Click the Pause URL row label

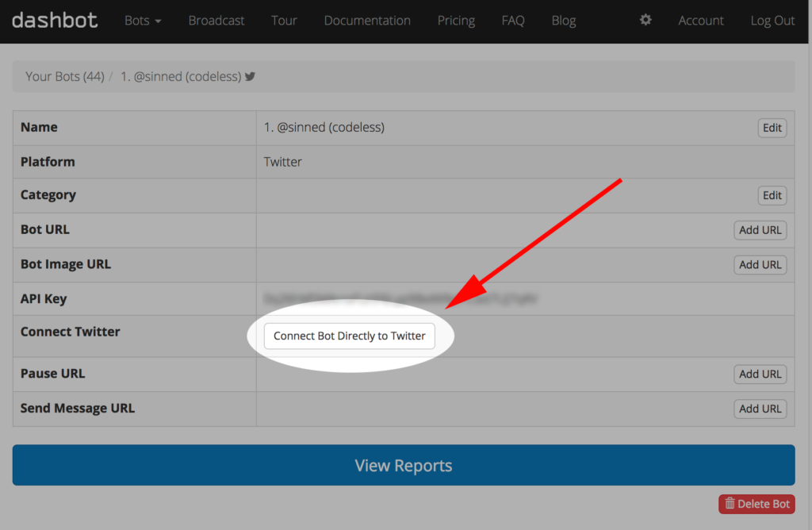(x=53, y=374)
